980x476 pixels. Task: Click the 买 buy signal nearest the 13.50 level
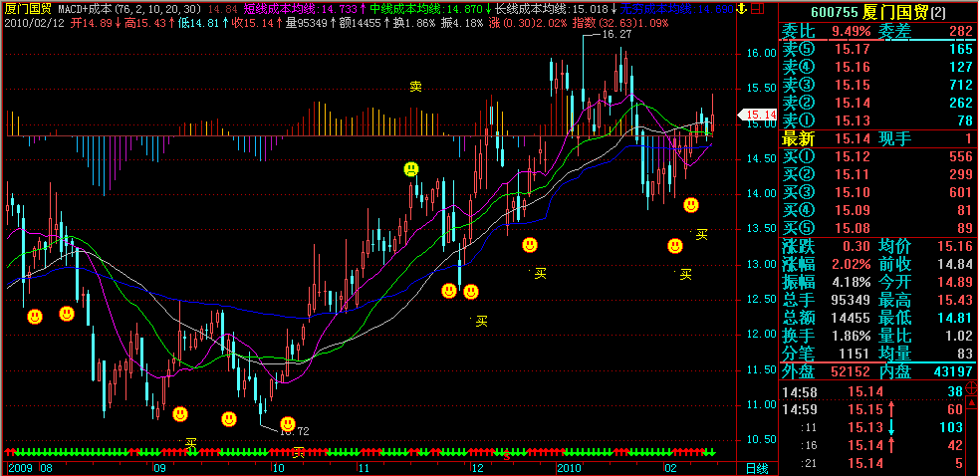(702, 234)
